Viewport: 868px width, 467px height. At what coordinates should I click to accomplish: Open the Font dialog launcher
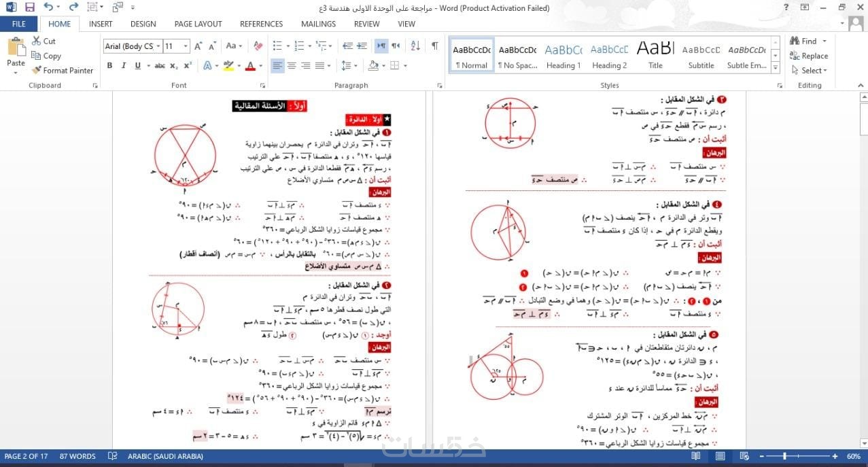tap(262, 86)
